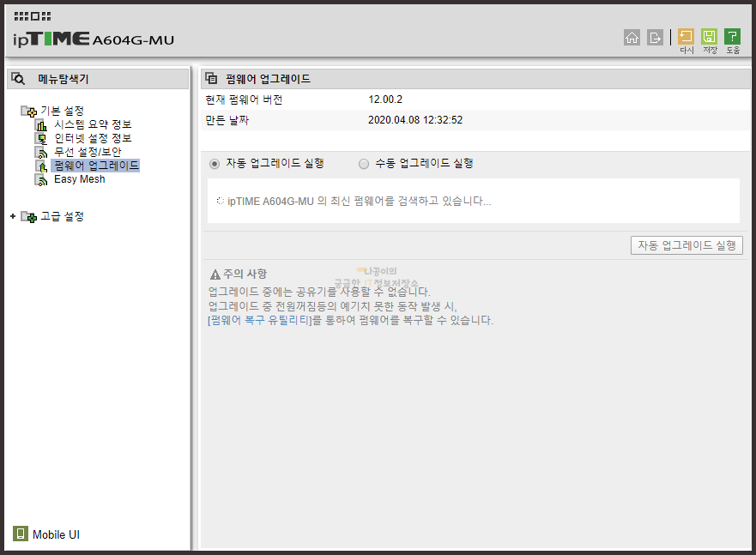Click the 다시 (reload) orange icon

click(686, 36)
